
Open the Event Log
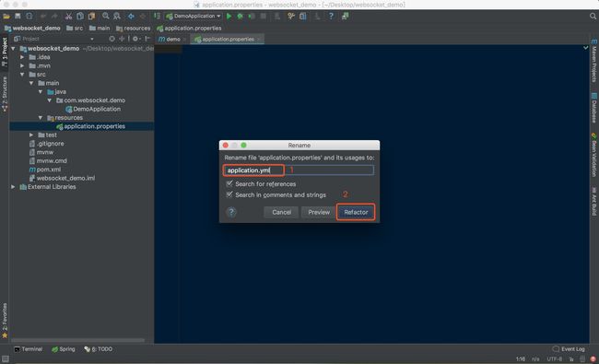[x=569, y=349]
